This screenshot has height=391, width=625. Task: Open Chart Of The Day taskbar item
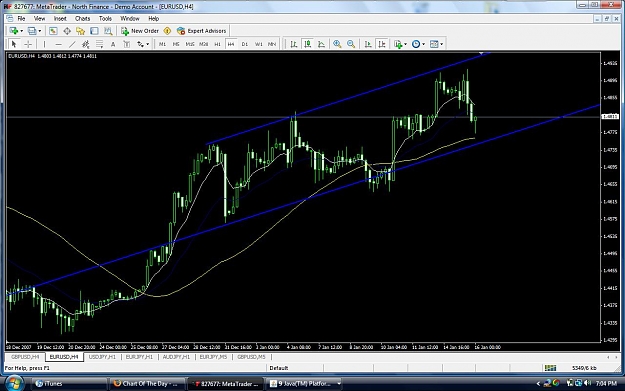(146, 383)
